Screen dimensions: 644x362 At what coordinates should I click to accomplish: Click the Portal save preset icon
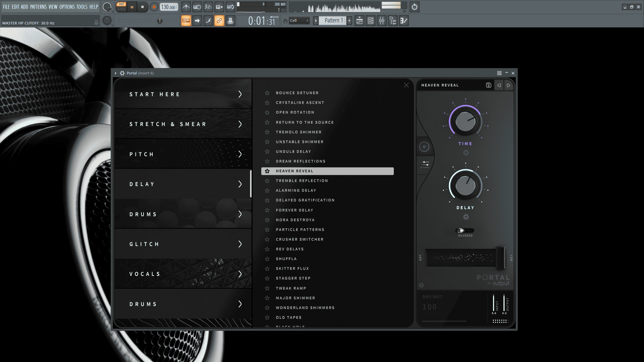tap(488, 85)
